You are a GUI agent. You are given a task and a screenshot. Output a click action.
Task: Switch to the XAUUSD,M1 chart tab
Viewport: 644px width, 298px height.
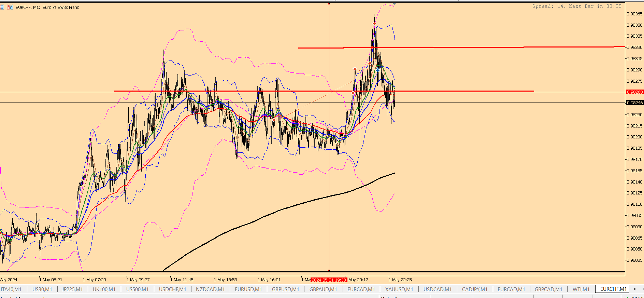point(399,289)
